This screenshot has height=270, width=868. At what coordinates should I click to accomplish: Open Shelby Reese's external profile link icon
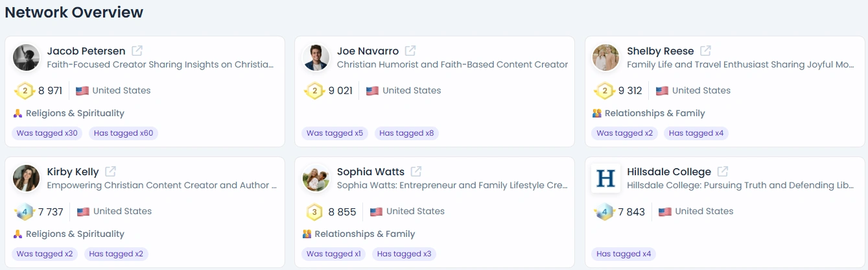coord(705,51)
